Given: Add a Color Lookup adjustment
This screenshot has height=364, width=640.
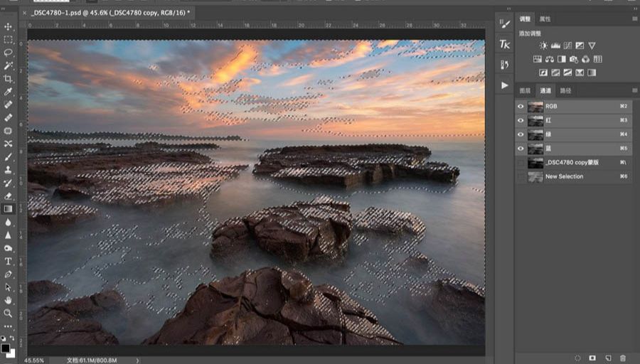Looking at the screenshot, I should pos(598,59).
